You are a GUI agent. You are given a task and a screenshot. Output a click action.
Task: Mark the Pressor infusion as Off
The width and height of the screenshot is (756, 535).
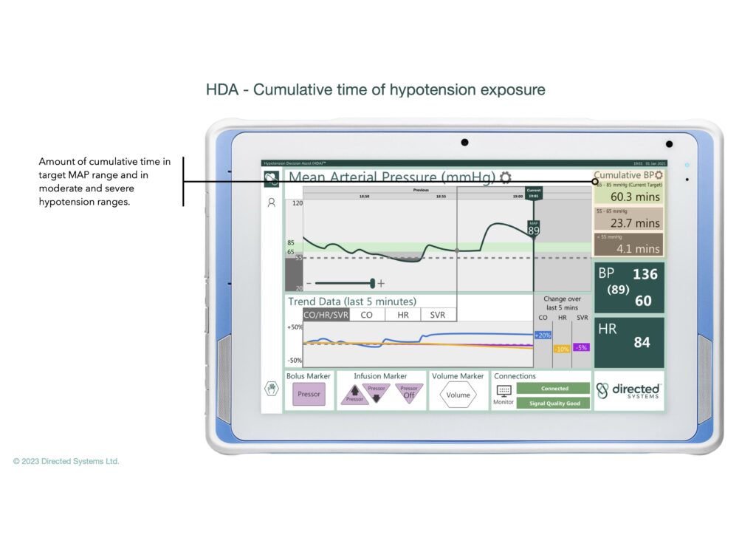coord(409,393)
